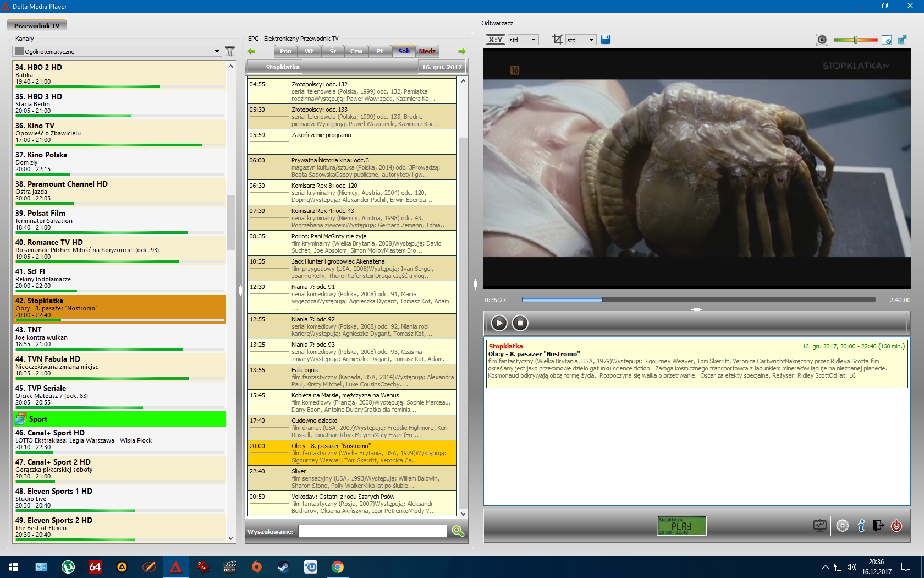Select channel 41. Sci Fi
This screenshot has height=578, width=924.
click(x=119, y=279)
